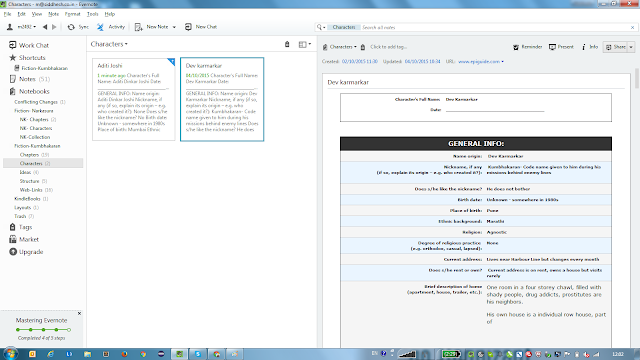Screen dimensions: 640x360
Task: Open Web-Links notebook
Action: (x=36, y=190)
